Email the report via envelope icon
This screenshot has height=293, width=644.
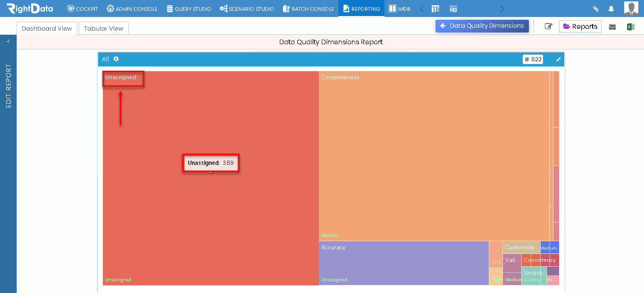click(612, 27)
